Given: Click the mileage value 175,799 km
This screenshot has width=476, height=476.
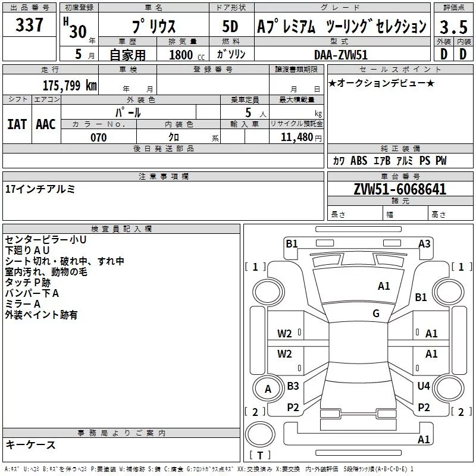Looking at the screenshot, I should (70, 85).
